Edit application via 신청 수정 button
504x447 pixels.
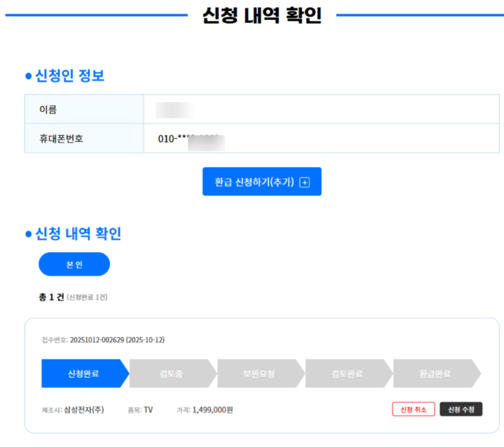point(461,409)
